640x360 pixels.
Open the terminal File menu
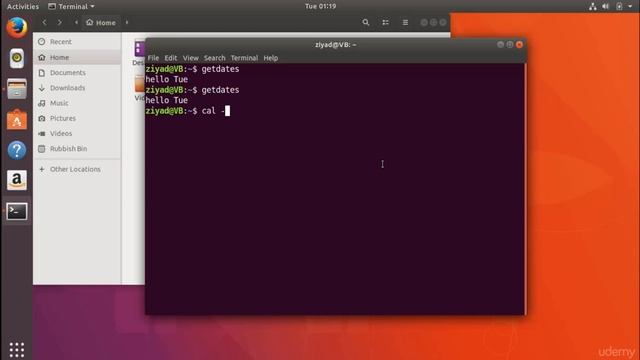tap(153, 58)
